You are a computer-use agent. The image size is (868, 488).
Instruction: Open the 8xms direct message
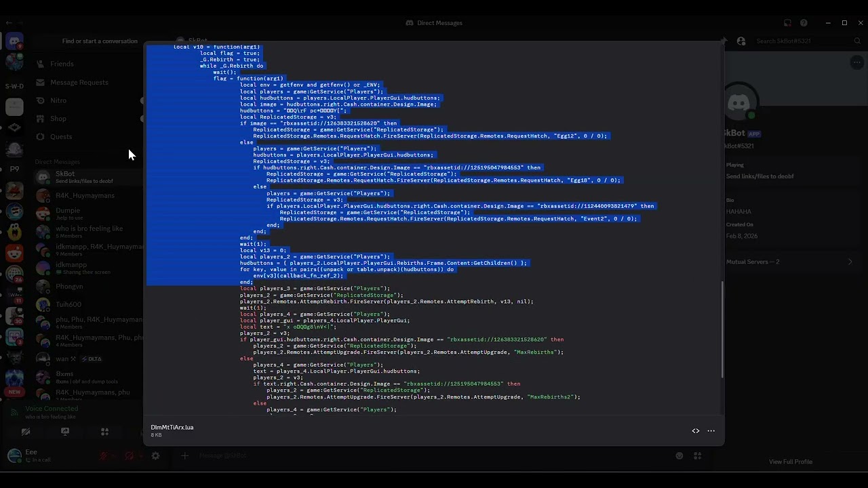tap(88, 378)
